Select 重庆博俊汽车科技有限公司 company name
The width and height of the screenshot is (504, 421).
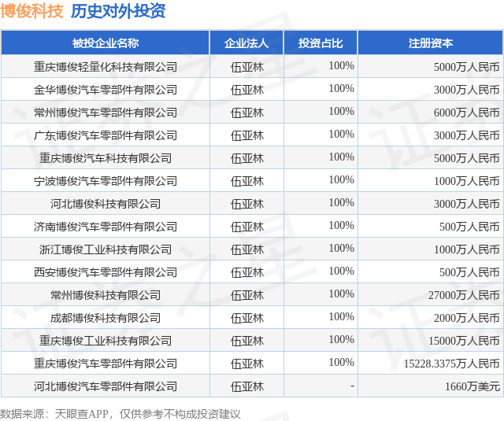pyautogui.click(x=106, y=158)
